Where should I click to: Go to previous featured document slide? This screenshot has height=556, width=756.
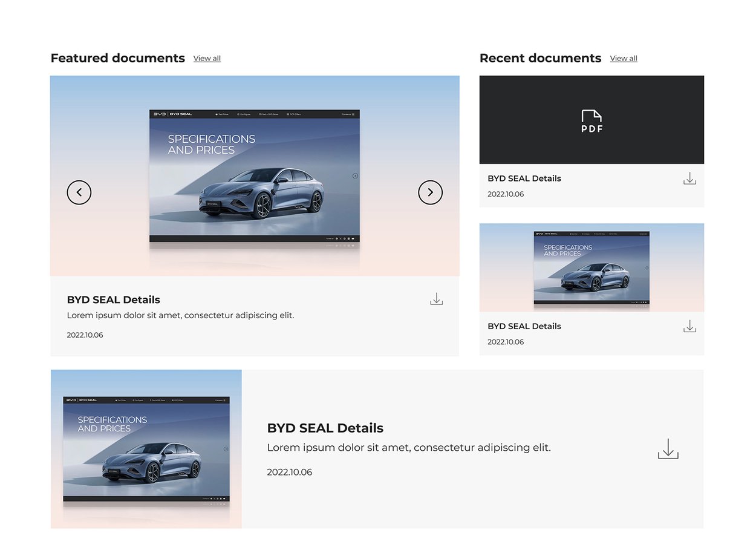(79, 192)
